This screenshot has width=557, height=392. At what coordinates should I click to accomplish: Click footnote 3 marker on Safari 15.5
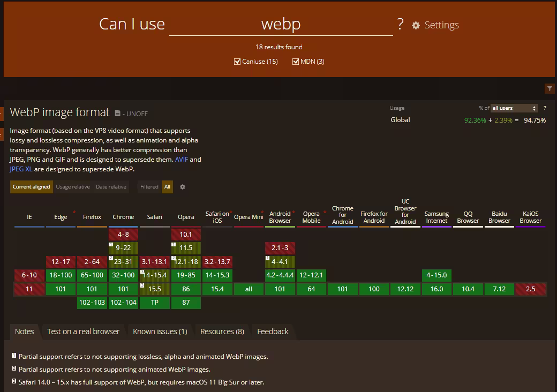click(142, 285)
